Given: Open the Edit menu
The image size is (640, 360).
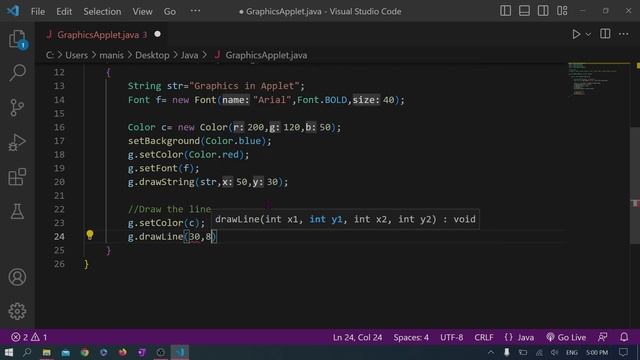Looking at the screenshot, I should pos(64,11).
